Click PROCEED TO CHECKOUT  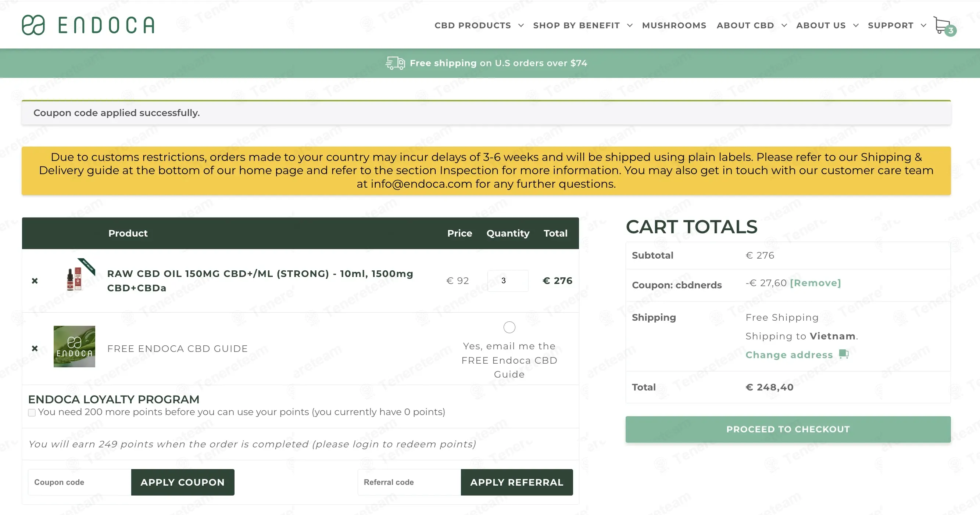788,429
